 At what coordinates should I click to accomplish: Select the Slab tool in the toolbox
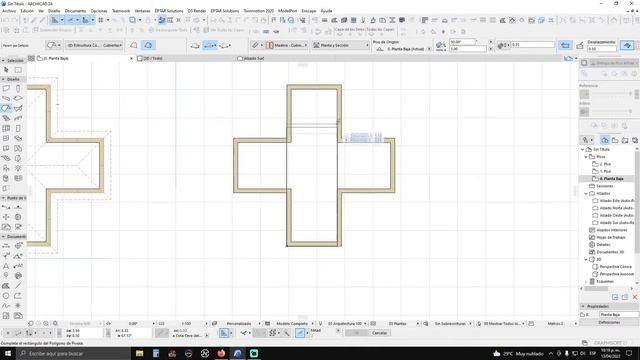tap(18, 98)
